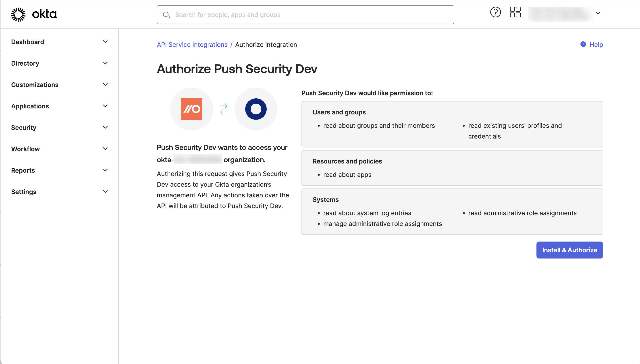
Task: Open the help question mark icon in the header
Action: tap(495, 12)
